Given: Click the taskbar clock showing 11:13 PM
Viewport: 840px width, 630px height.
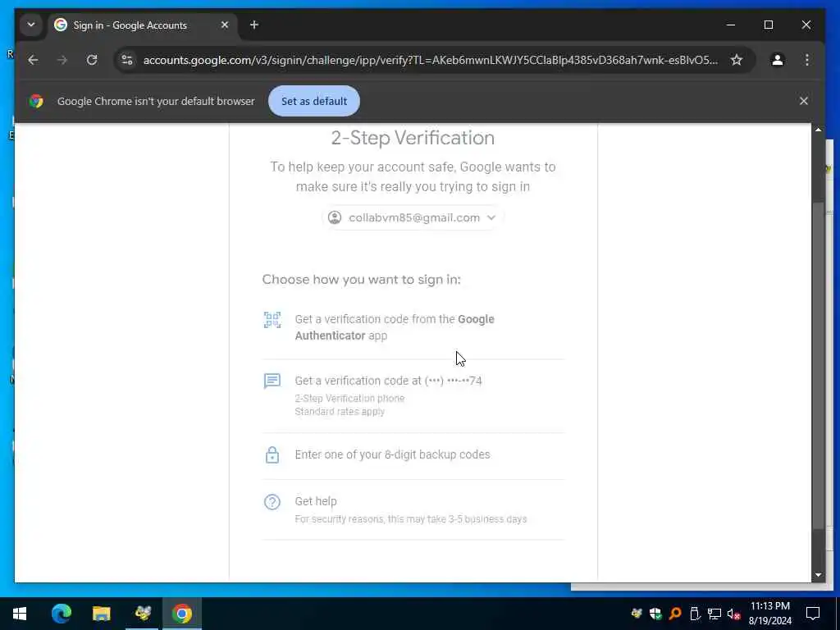Looking at the screenshot, I should [769, 614].
